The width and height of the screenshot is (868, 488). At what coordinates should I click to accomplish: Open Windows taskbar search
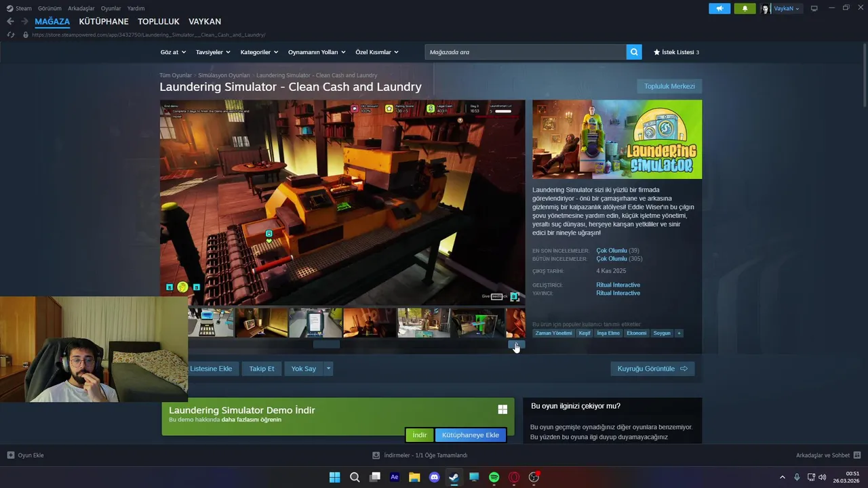(355, 477)
